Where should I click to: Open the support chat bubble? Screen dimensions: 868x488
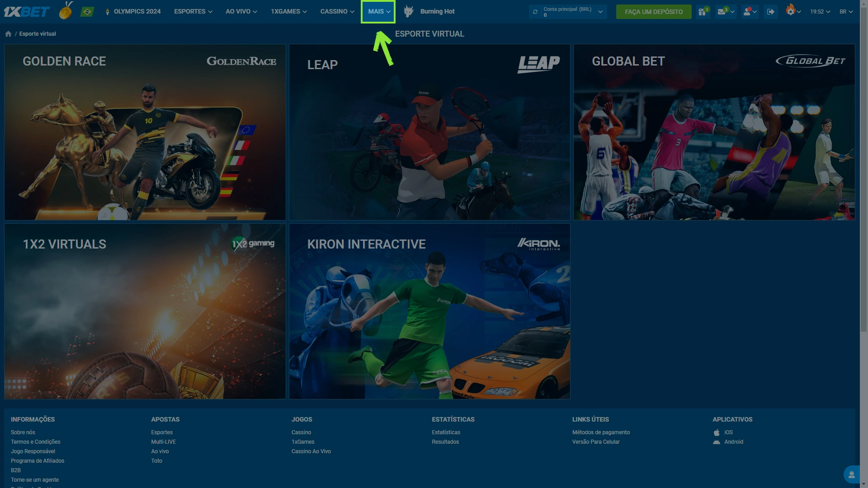coord(851,474)
